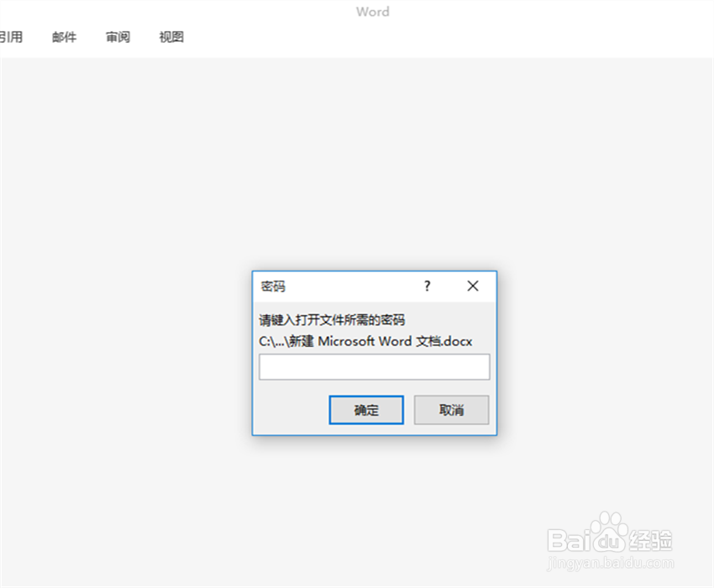Image resolution: width=714 pixels, height=588 pixels.
Task: Click the Word title text
Action: (373, 12)
